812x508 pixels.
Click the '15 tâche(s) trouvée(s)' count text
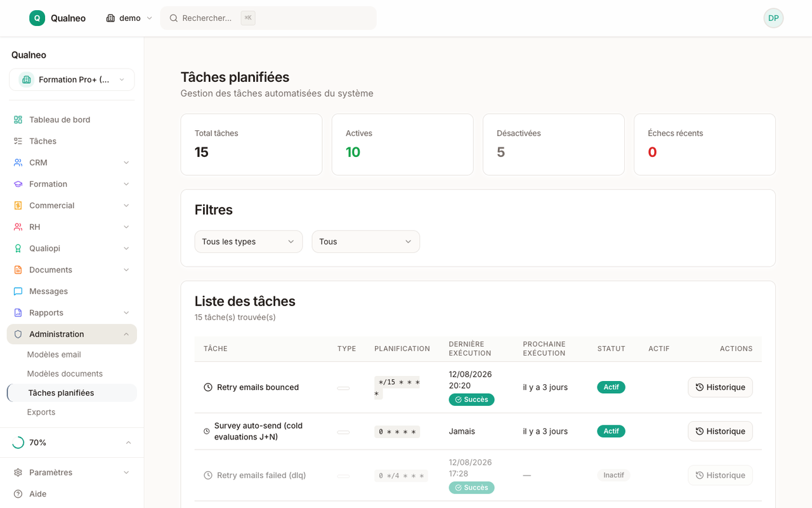[235, 317]
